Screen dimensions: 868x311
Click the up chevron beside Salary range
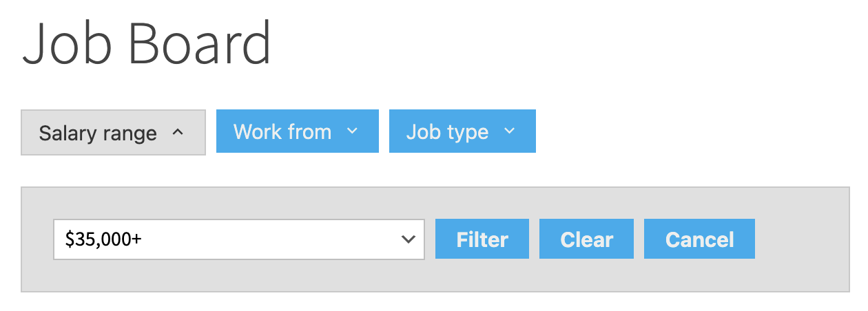coord(178,132)
